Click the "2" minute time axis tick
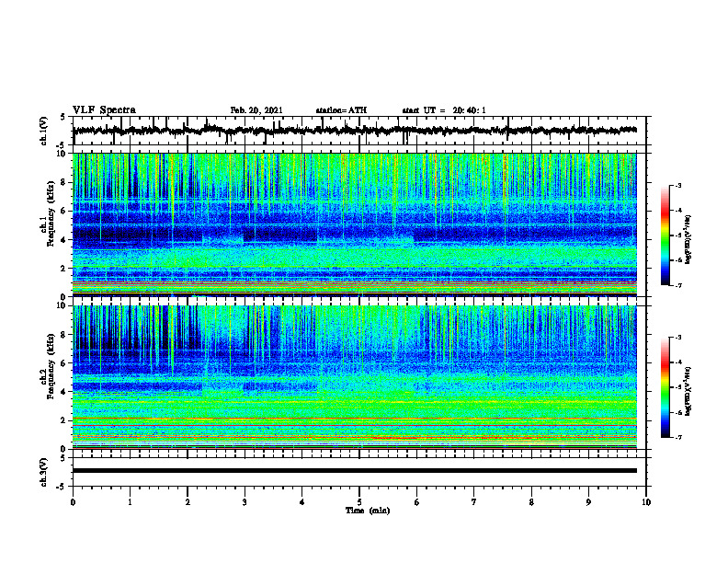The height and width of the screenshot is (563, 728). pos(188,502)
